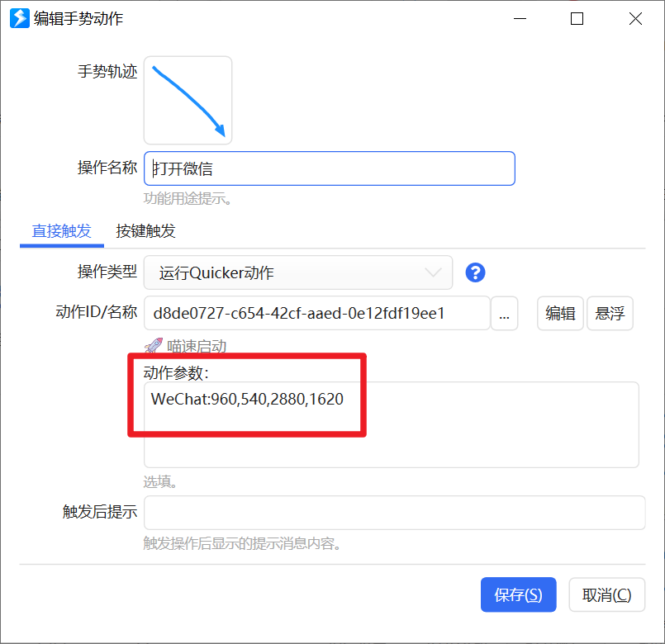The image size is (665, 644).
Task: Close the 编辑手势动作 window
Action: (635, 19)
